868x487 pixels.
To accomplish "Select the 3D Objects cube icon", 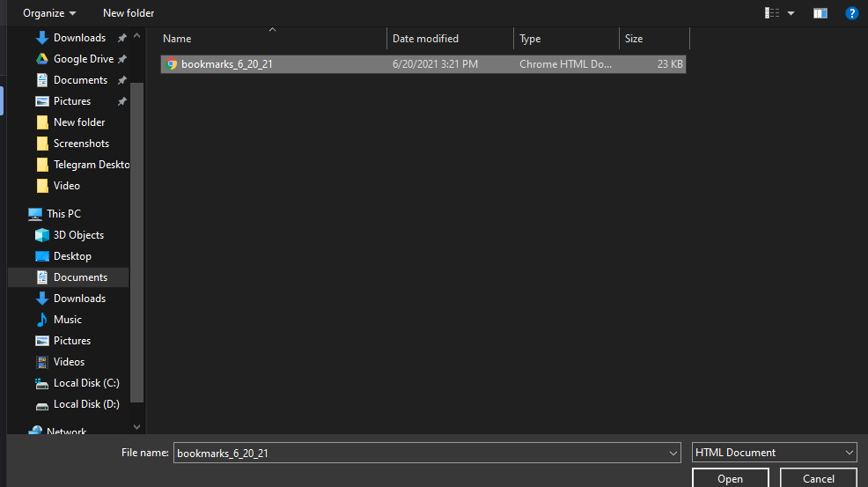I will tap(42, 235).
